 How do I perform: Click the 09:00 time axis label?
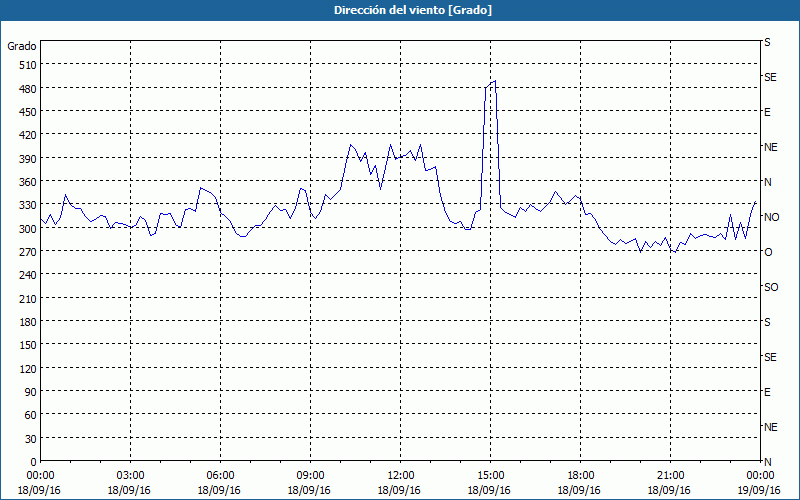click(310, 476)
